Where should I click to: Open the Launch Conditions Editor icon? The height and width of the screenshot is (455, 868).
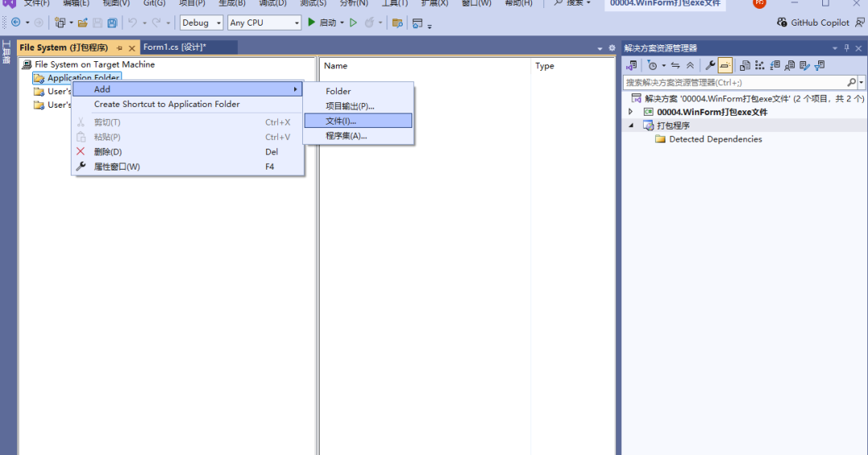[819, 65]
